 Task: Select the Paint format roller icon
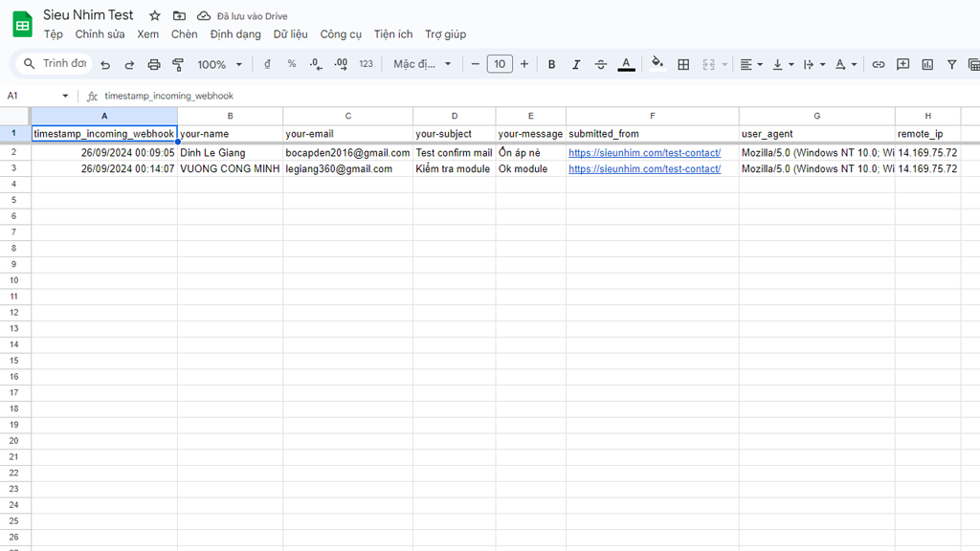(x=178, y=64)
